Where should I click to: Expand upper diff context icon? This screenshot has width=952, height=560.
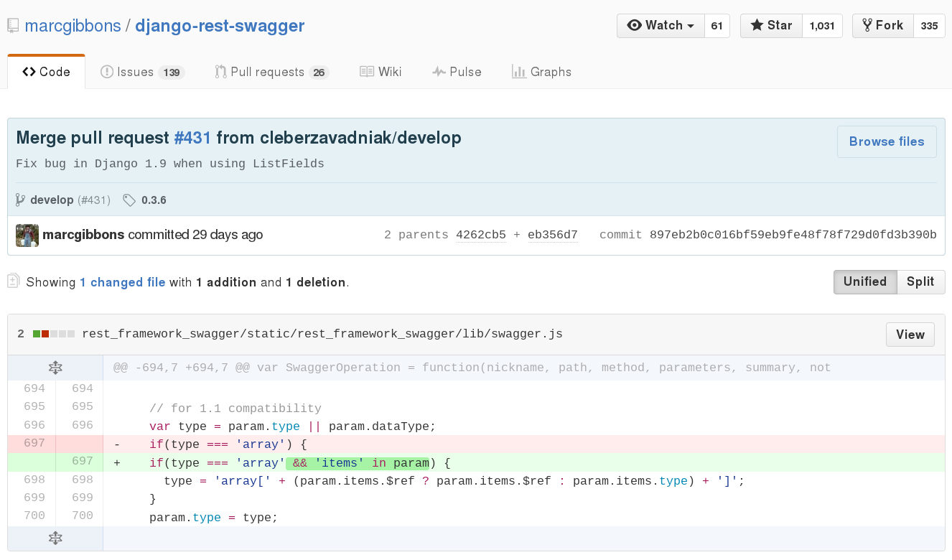(55, 368)
